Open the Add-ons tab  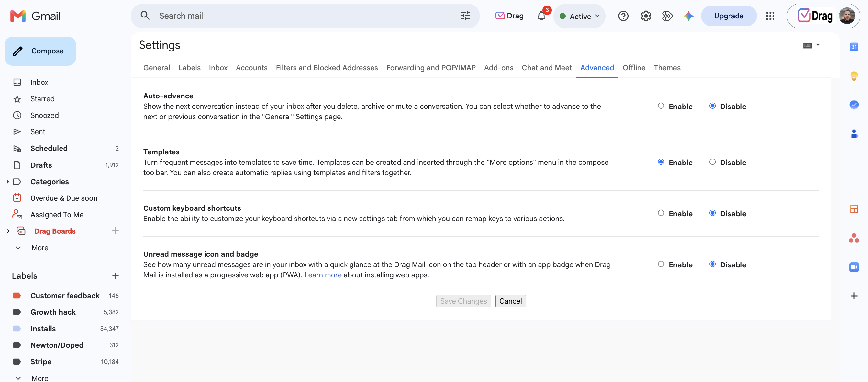pyautogui.click(x=498, y=67)
